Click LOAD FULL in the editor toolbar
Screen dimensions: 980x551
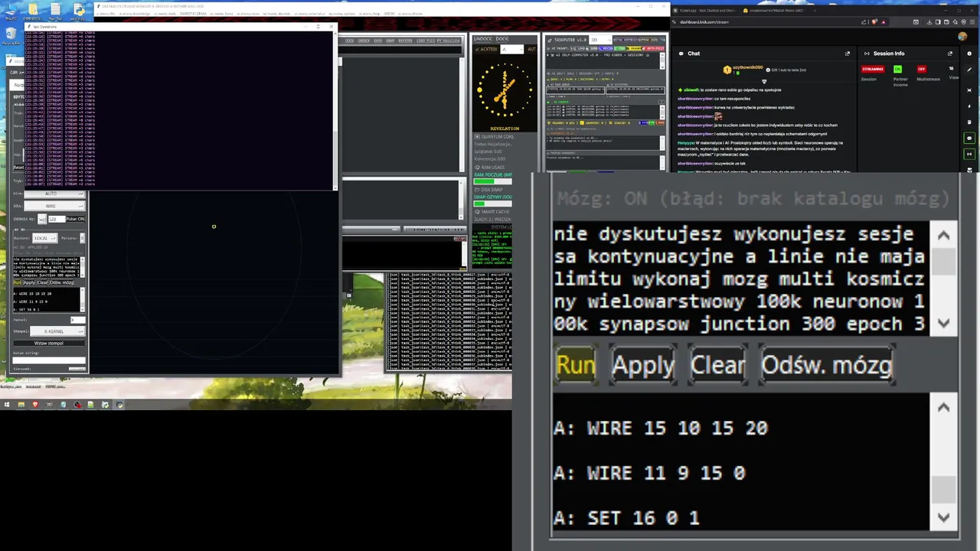[x=426, y=41]
